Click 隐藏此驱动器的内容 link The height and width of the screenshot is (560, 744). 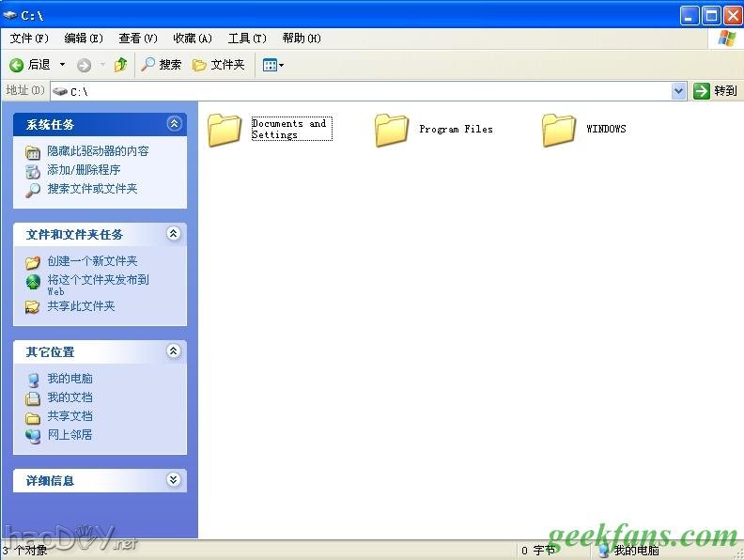coord(98,151)
